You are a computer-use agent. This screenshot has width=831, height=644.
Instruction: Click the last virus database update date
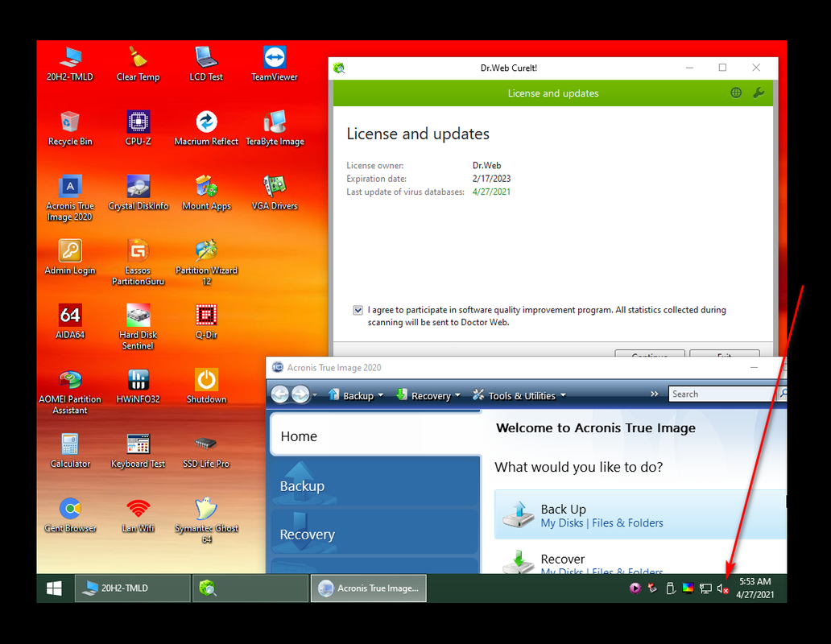coord(491,192)
